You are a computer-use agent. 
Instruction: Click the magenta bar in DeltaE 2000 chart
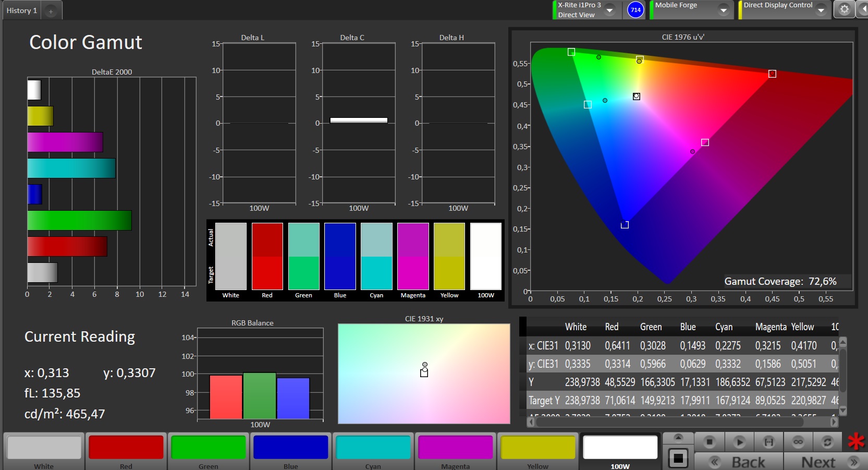65,142
